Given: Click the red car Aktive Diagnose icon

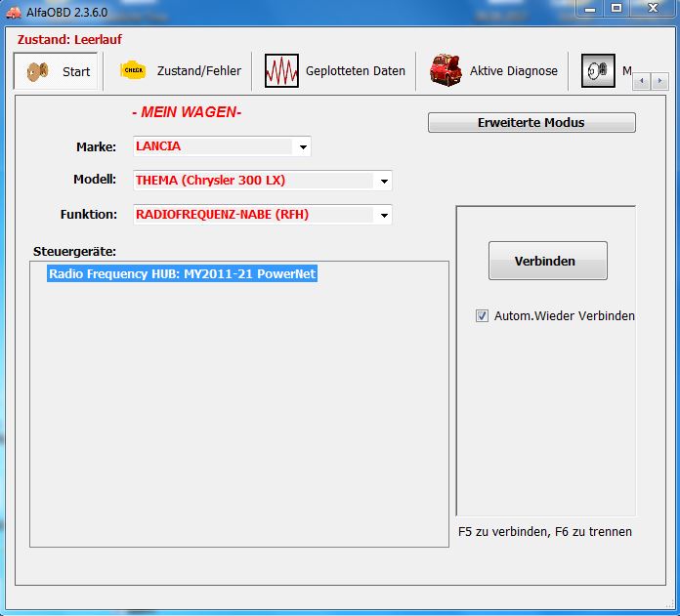Looking at the screenshot, I should point(446,70).
